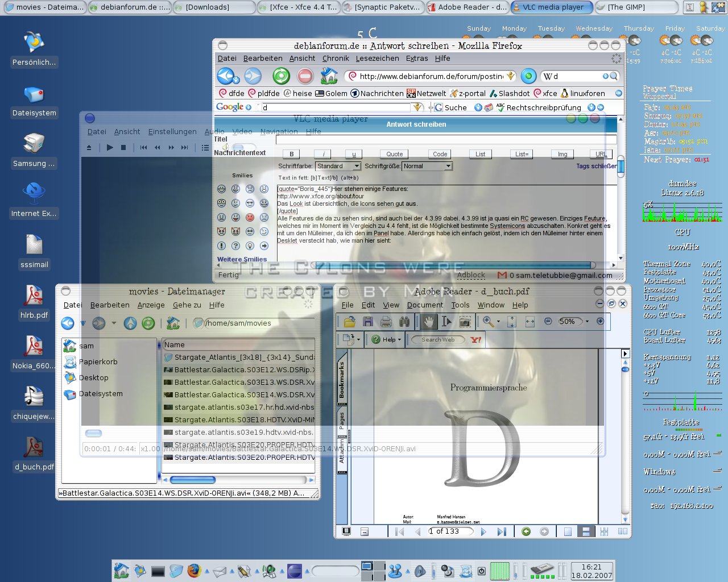Screen dimensions: 728x582
Task: Click the Weitere Smilies link
Action: [x=242, y=259]
